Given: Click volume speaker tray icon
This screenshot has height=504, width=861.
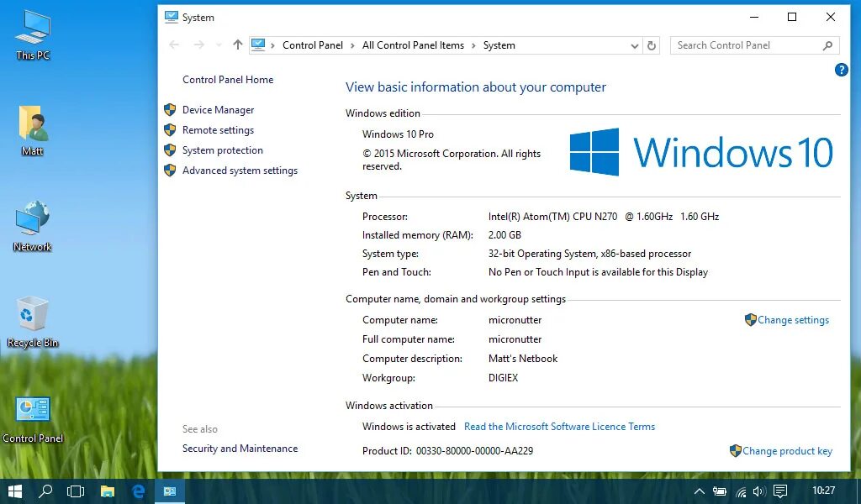Looking at the screenshot, I should pyautogui.click(x=759, y=491).
